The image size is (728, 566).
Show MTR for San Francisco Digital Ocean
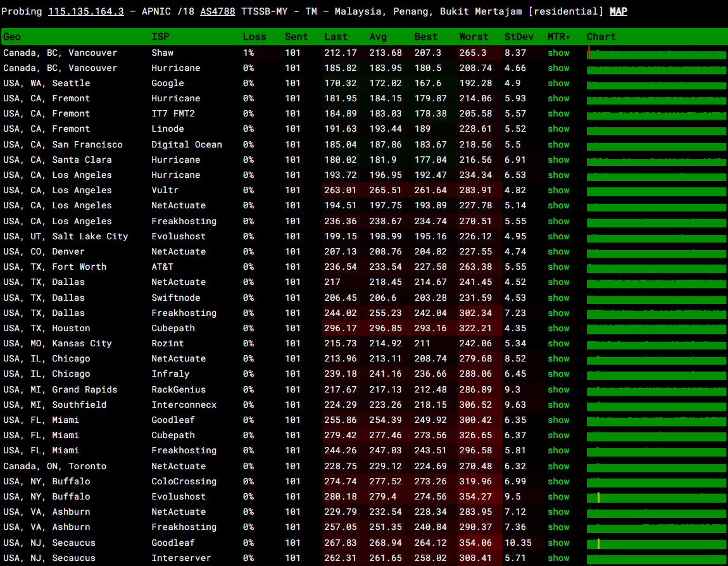[558, 145]
